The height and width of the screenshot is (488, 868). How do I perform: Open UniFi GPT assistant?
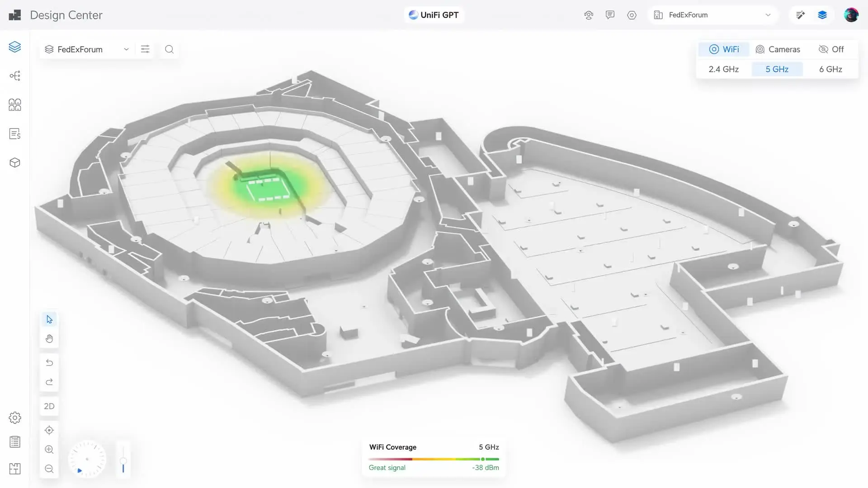[434, 15]
